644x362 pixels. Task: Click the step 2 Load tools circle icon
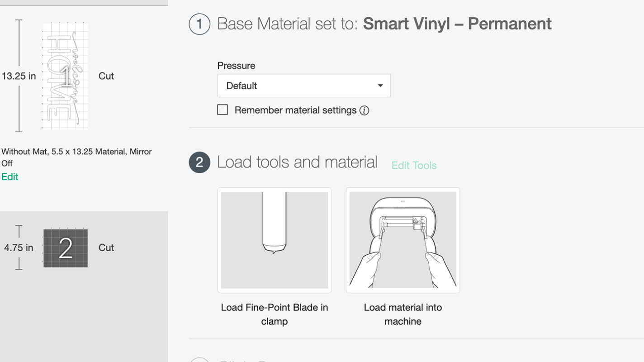[198, 162]
